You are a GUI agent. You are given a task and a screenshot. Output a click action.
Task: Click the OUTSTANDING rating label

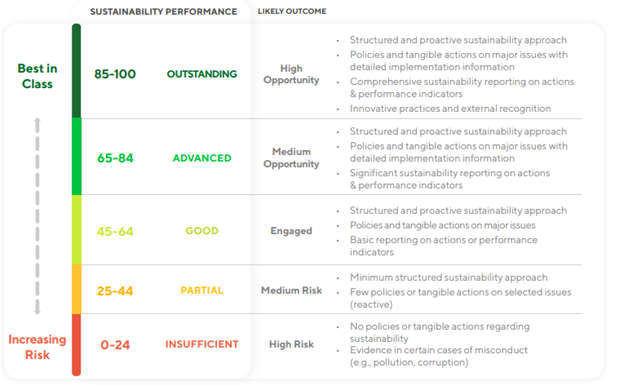(202, 74)
